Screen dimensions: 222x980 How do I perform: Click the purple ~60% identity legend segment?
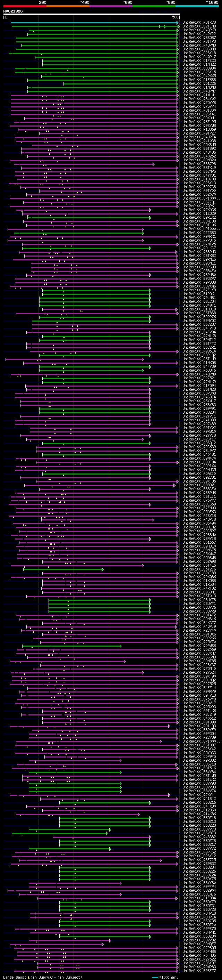111,6
